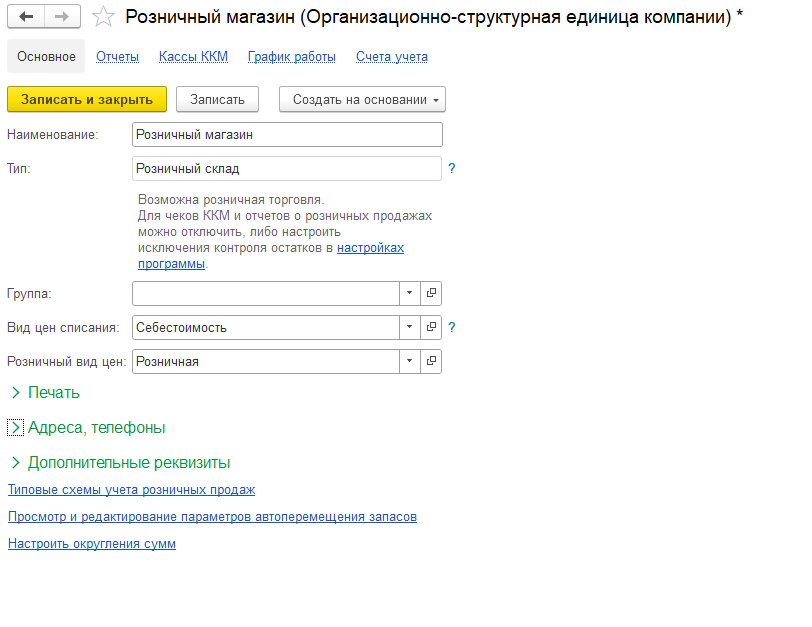Open the Розничный вид цен item icon
Viewport: 812px width, 627px height.
(x=432, y=361)
